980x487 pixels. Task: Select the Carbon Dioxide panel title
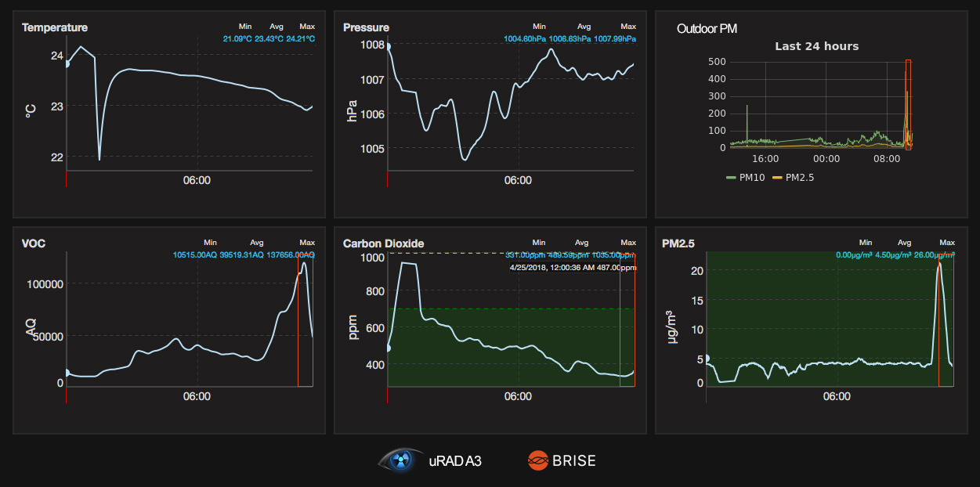383,243
